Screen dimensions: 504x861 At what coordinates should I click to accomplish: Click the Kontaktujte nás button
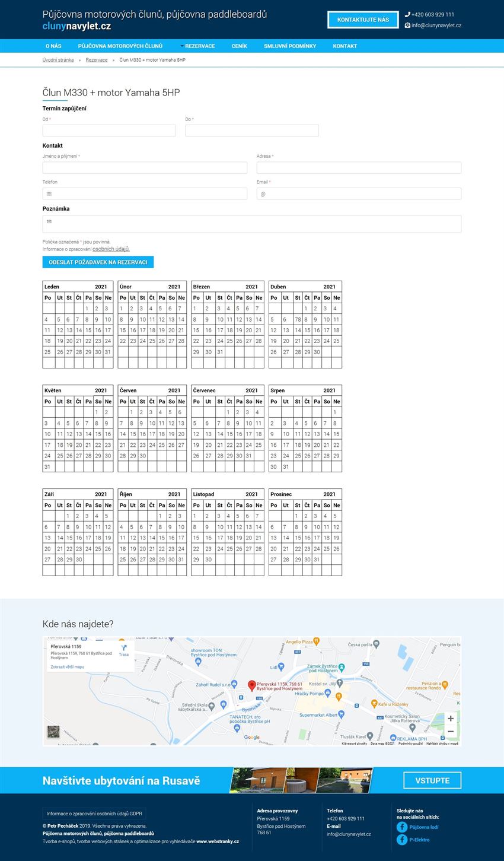pos(363,20)
